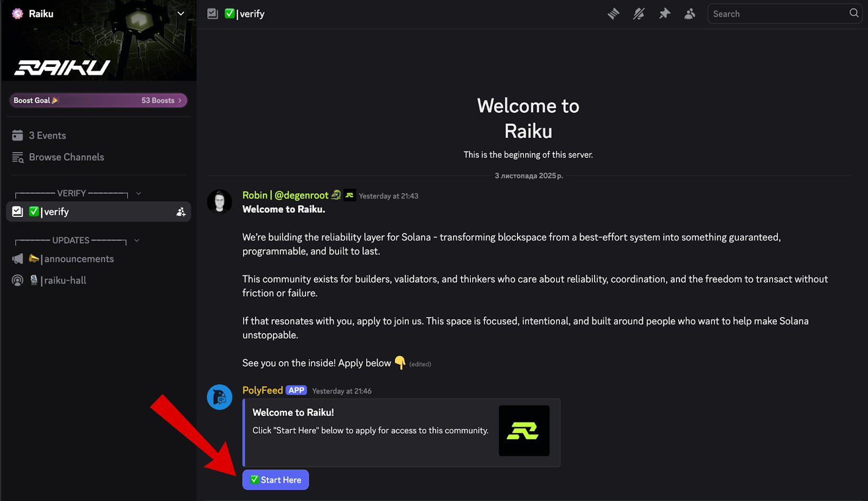The width and height of the screenshot is (868, 501).
Task: Open the 3 Events list
Action: pyautogui.click(x=98, y=136)
